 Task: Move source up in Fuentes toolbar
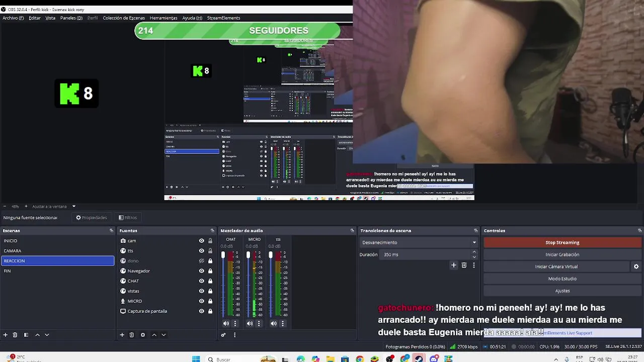154,335
